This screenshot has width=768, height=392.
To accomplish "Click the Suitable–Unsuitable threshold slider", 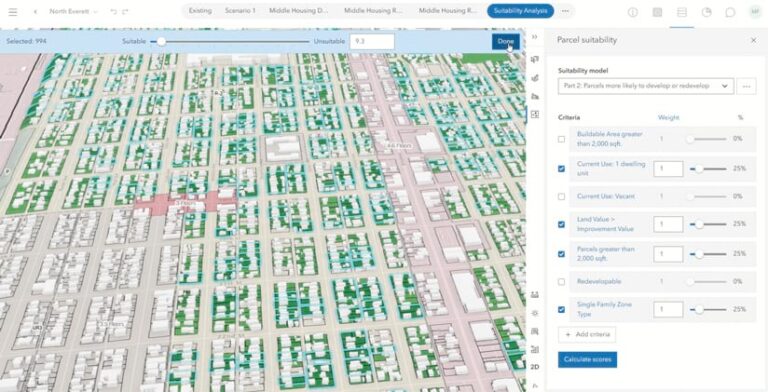I will (230, 42).
